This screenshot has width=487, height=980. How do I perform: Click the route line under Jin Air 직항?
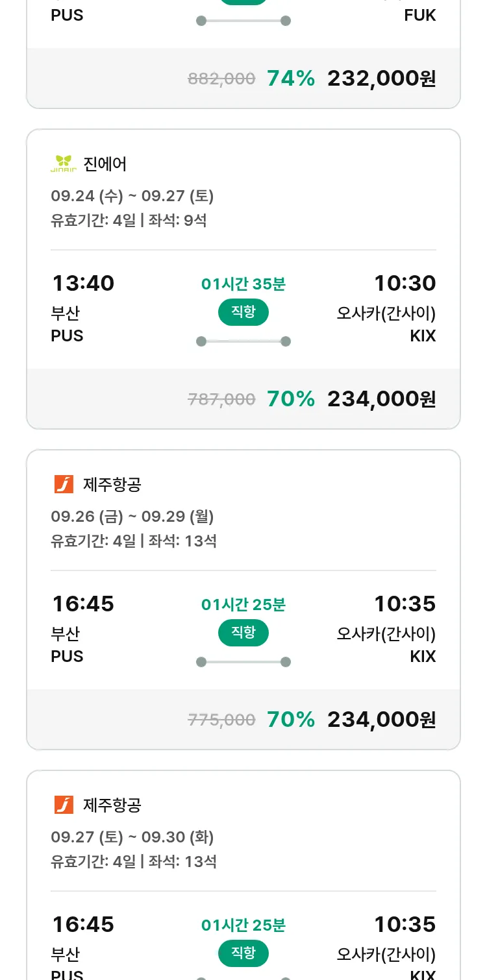(x=243, y=341)
